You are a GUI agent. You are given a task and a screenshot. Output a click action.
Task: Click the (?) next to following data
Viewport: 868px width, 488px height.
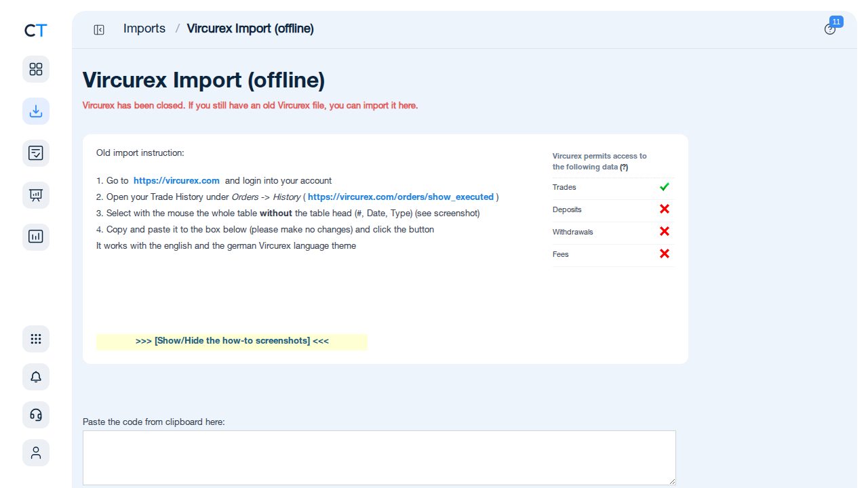coord(624,167)
